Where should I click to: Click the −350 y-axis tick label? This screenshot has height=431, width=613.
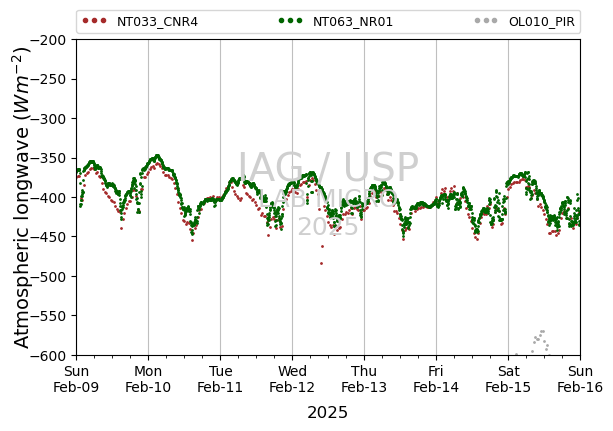point(48,158)
